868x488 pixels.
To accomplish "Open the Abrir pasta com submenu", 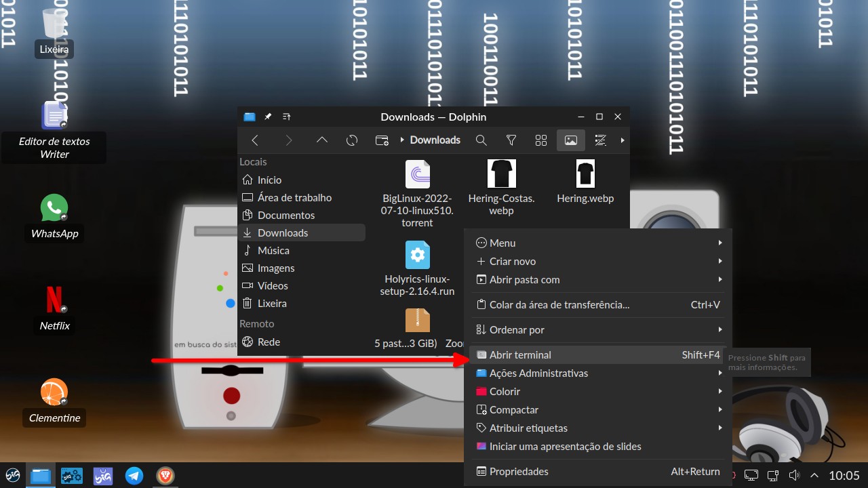I will click(597, 279).
